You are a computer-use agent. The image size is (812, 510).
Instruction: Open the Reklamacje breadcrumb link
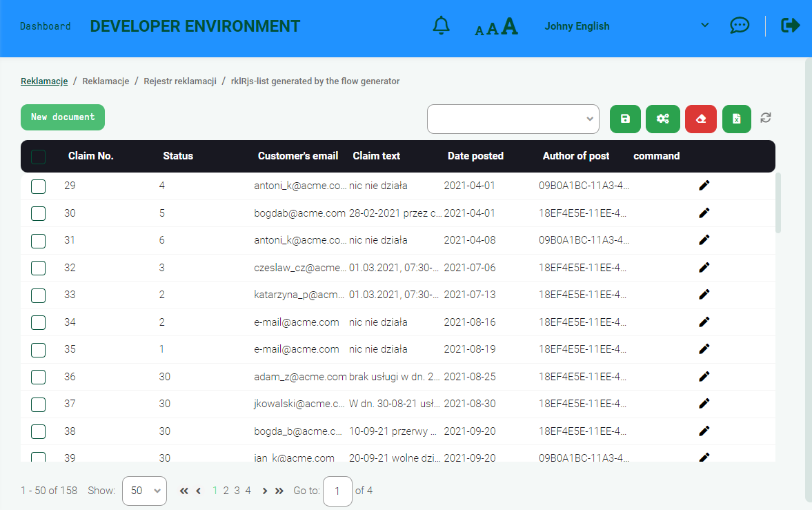coord(44,81)
